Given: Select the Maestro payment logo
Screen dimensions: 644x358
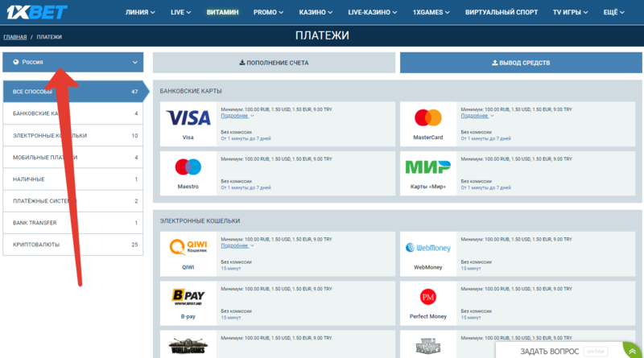Looking at the screenshot, I should [x=188, y=167].
